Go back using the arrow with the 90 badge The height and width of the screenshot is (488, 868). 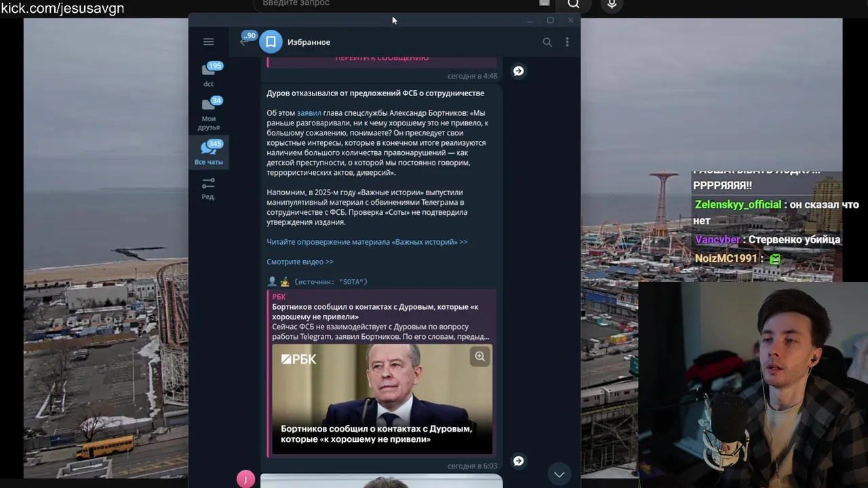tap(245, 41)
